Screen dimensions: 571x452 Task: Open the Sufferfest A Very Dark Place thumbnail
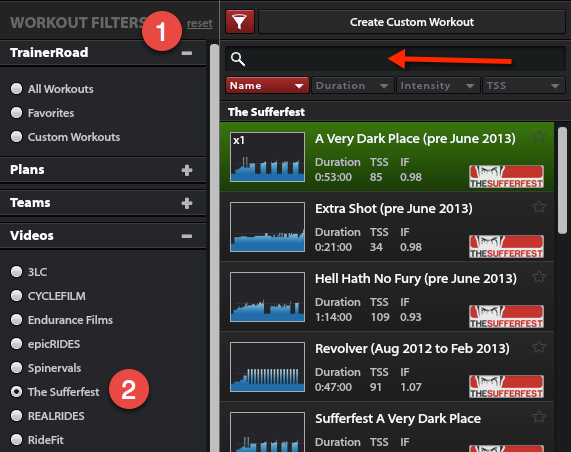click(268, 432)
